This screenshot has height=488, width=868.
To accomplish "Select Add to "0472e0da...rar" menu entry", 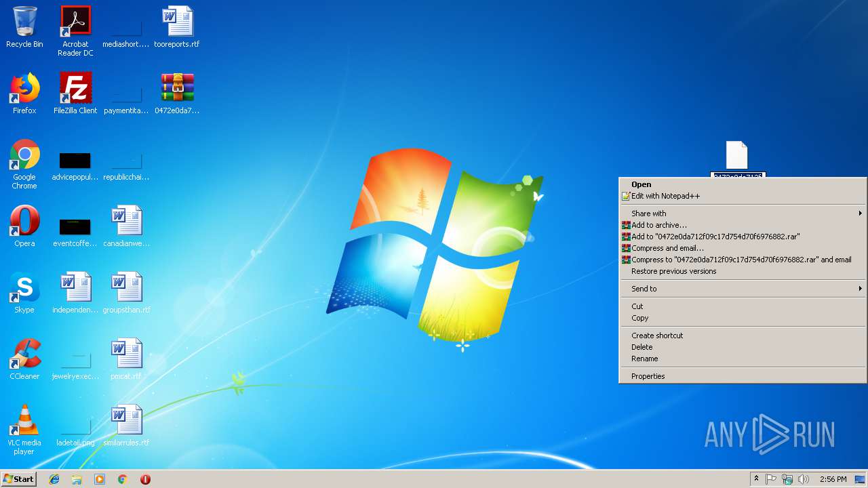I will pos(743,237).
